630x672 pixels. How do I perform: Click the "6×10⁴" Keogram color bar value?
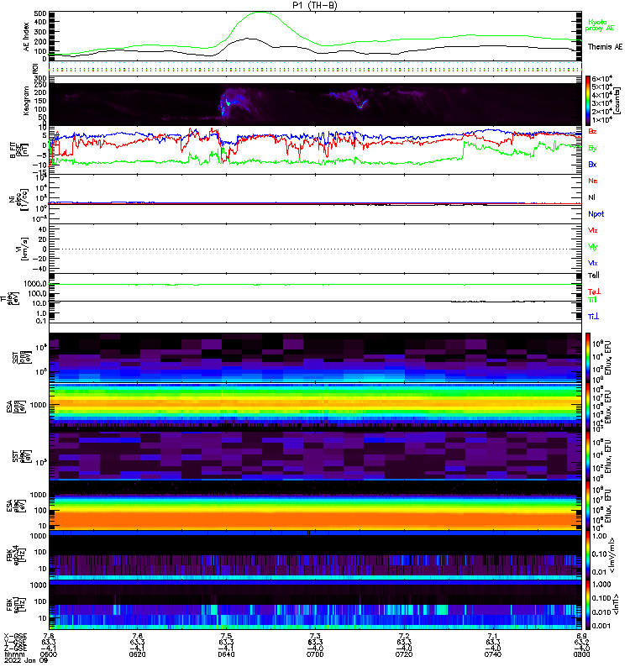click(602, 78)
